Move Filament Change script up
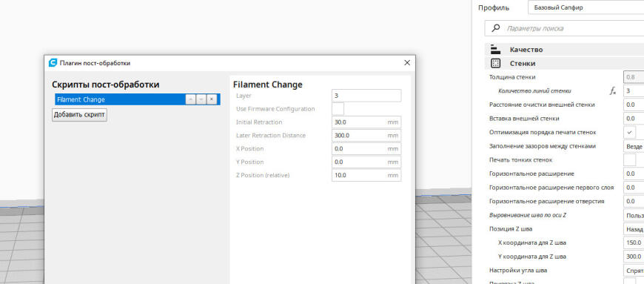644x284 pixels. [190, 99]
